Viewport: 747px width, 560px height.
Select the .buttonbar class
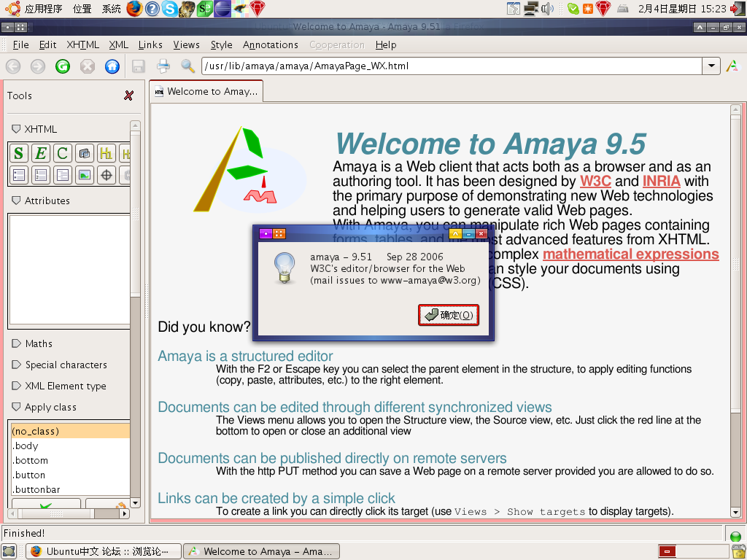point(71,489)
